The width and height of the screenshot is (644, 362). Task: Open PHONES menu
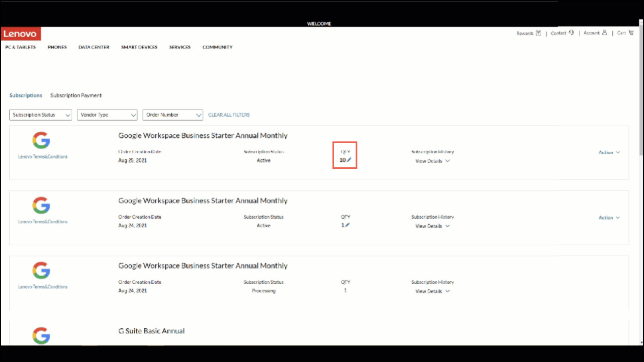57,47
